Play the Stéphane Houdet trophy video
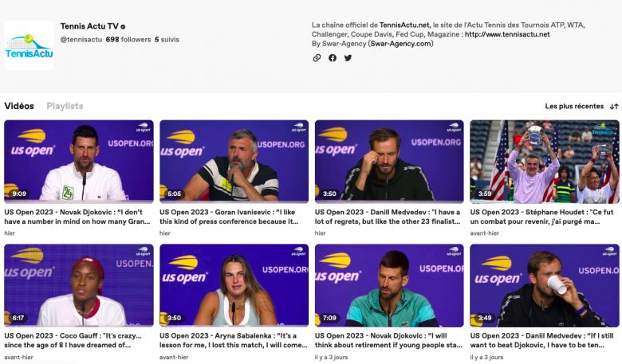This screenshot has width=622, height=364. coord(544,160)
